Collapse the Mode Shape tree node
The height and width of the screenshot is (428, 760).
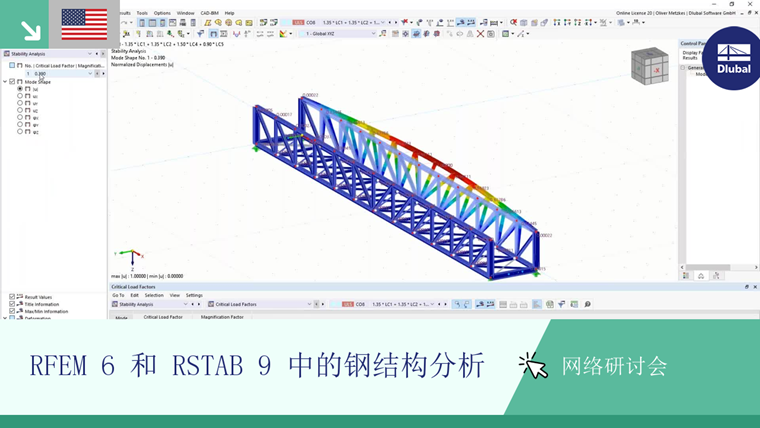point(5,81)
